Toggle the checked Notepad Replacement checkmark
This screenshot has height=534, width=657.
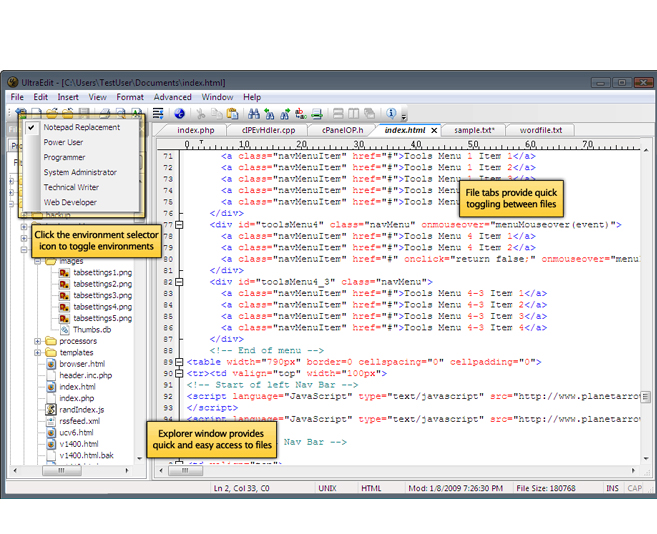(x=31, y=127)
